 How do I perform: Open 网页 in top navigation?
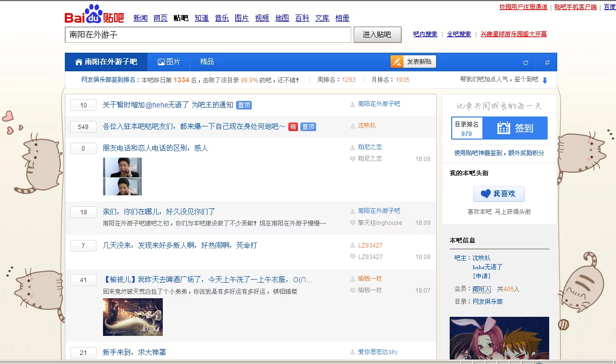pyautogui.click(x=161, y=18)
